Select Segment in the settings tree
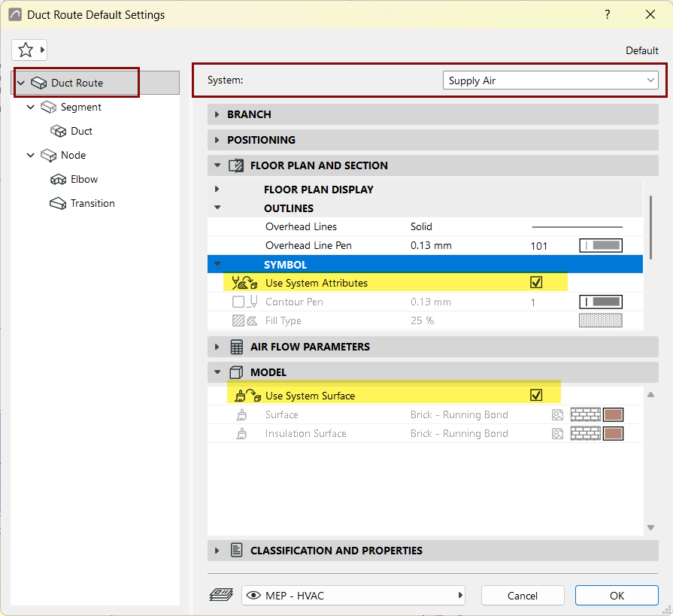This screenshot has width=673, height=616. tap(81, 108)
